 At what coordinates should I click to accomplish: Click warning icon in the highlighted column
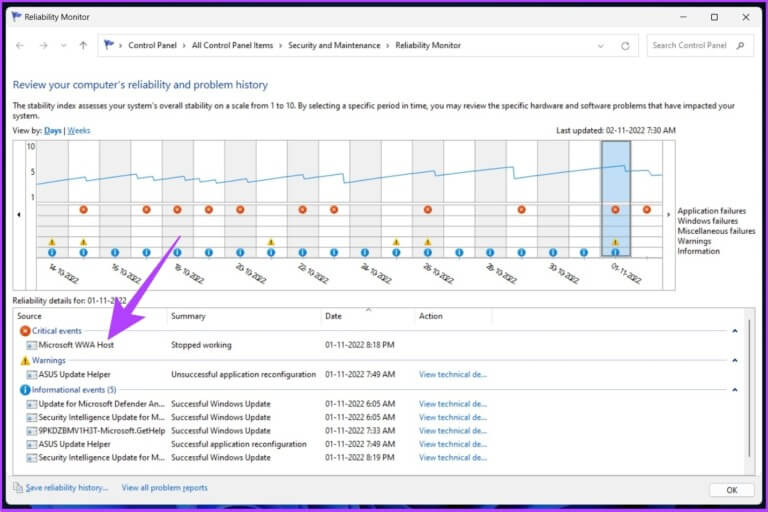pos(615,242)
